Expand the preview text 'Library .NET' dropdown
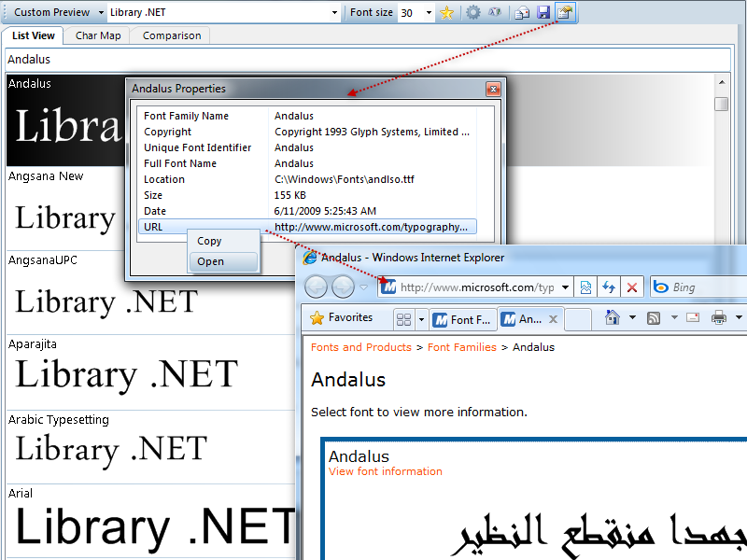747x560 pixels. click(334, 13)
